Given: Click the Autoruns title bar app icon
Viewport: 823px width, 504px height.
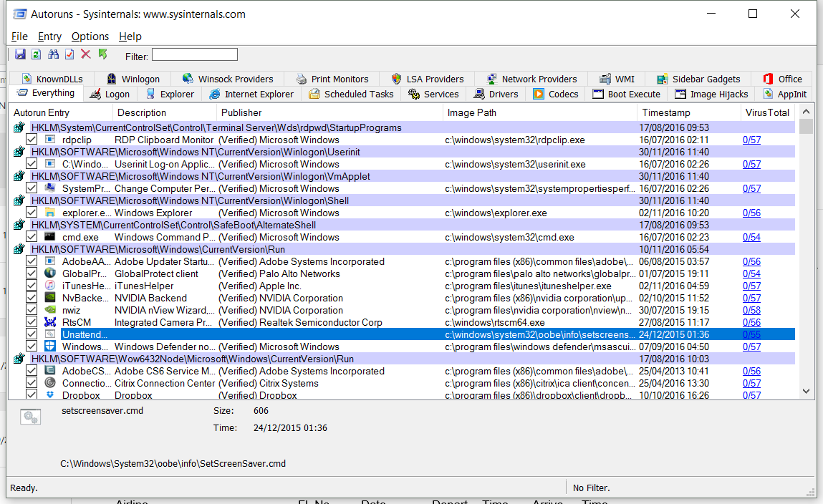Looking at the screenshot, I should pos(19,14).
